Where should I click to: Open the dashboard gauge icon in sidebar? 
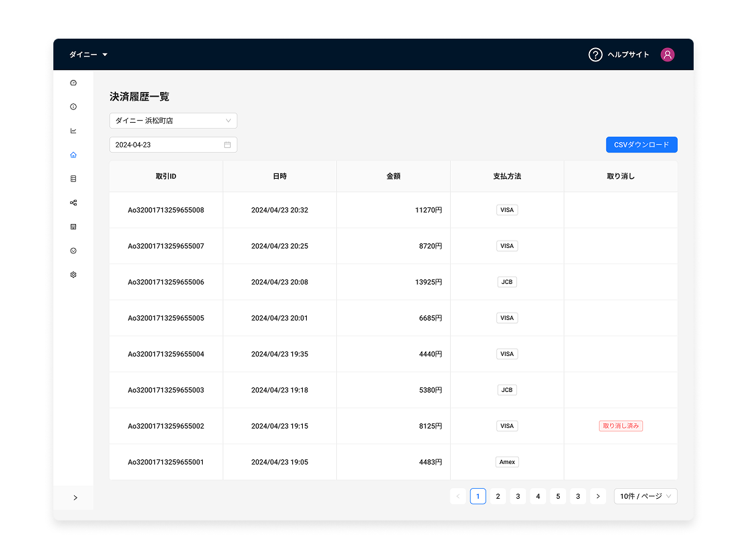pyautogui.click(x=73, y=83)
